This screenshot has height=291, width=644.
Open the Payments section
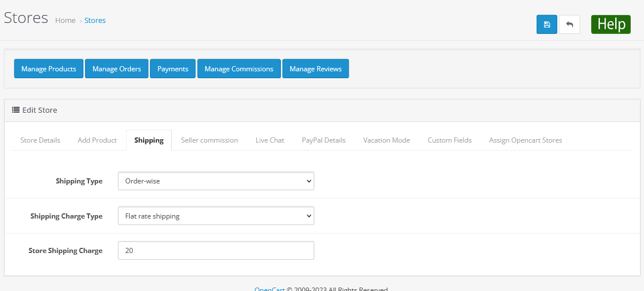pyautogui.click(x=173, y=68)
